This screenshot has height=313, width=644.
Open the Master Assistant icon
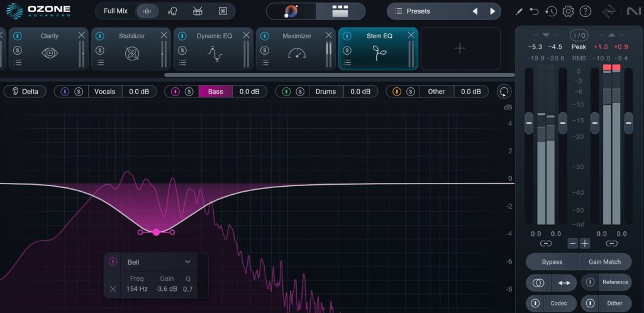coord(291,11)
